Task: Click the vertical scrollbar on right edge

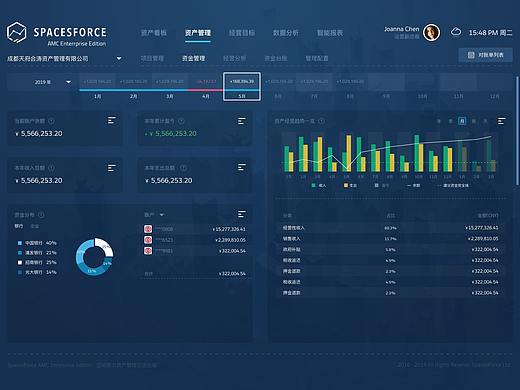Action: tap(517, 131)
